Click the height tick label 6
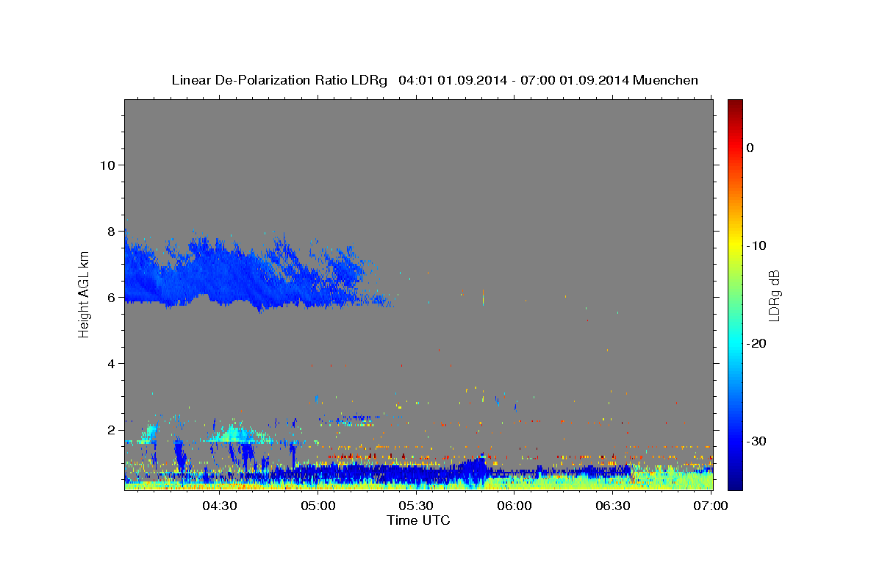 coord(111,298)
